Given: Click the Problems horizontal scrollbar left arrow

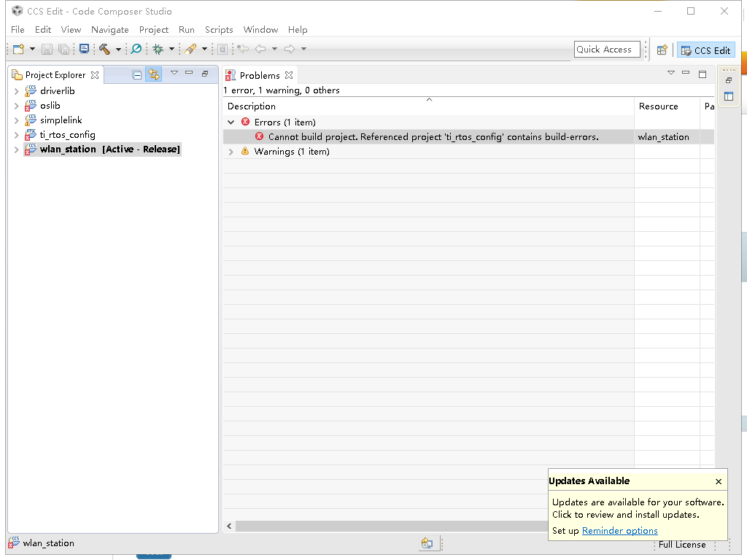Looking at the screenshot, I should point(229,526).
